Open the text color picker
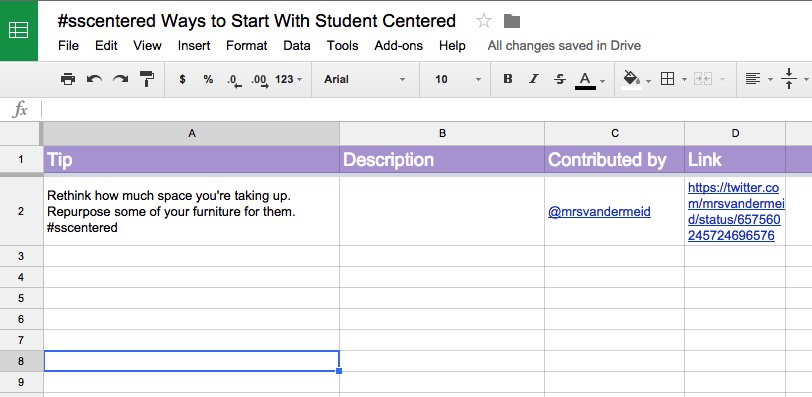Image resolution: width=812 pixels, height=397 pixels. pyautogui.click(x=585, y=80)
